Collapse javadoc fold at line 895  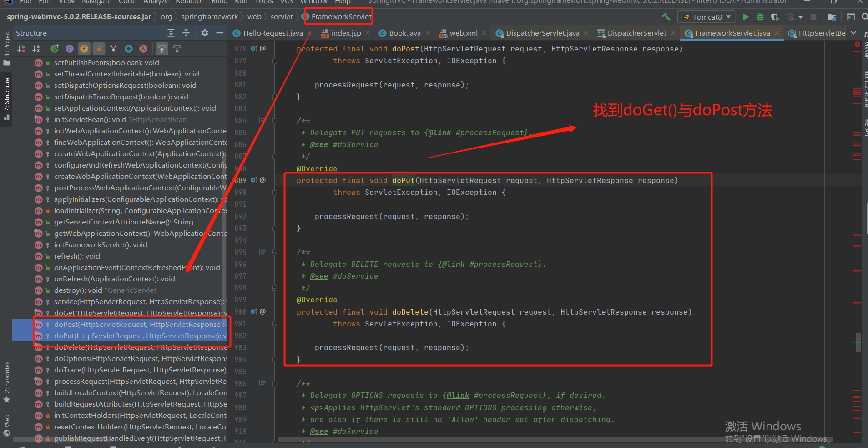(274, 252)
